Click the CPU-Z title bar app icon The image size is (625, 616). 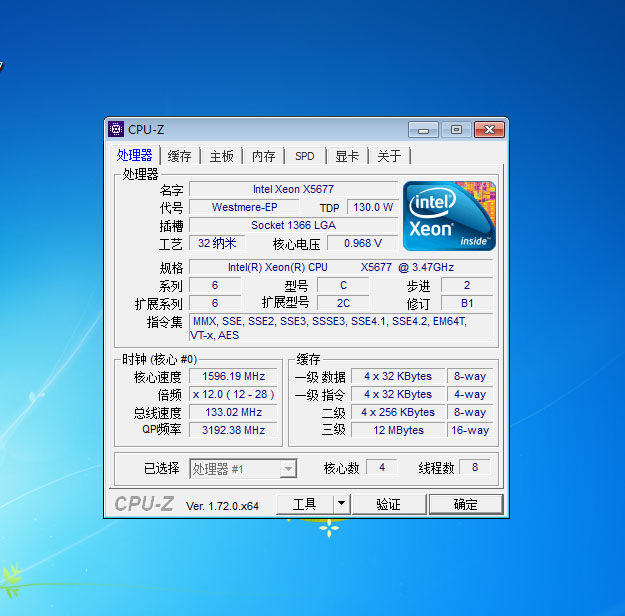(116, 129)
